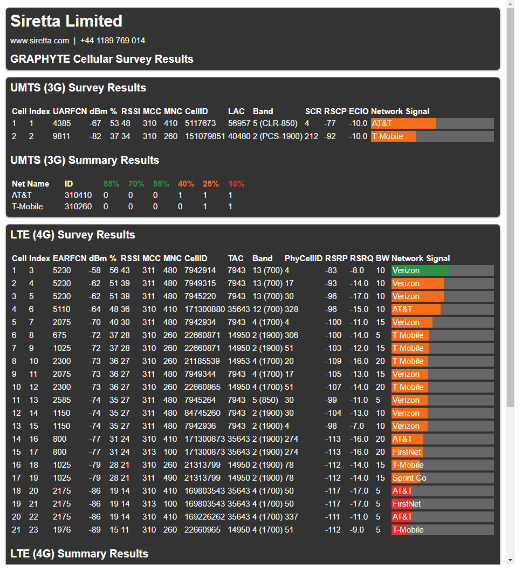521x576 pixels.
Task: Click the red FirstNet signal bar, LTE cell 19
Action: [x=442, y=504]
